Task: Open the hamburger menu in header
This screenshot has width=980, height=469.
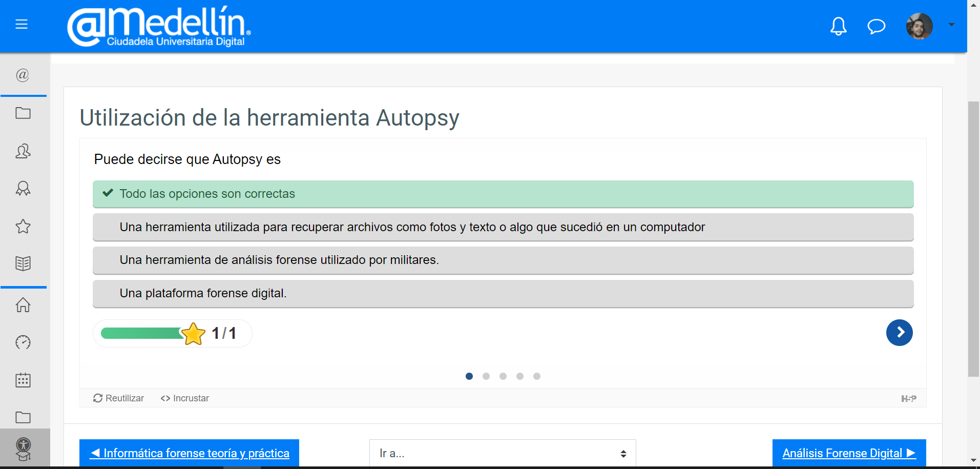Action: (x=22, y=24)
